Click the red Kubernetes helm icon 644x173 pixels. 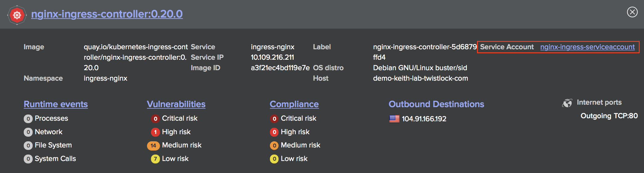(x=17, y=15)
